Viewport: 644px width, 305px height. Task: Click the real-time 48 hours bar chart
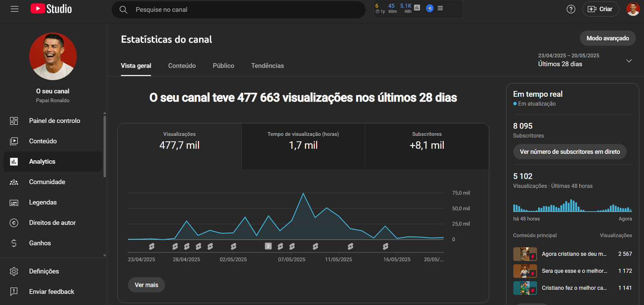[x=572, y=205]
